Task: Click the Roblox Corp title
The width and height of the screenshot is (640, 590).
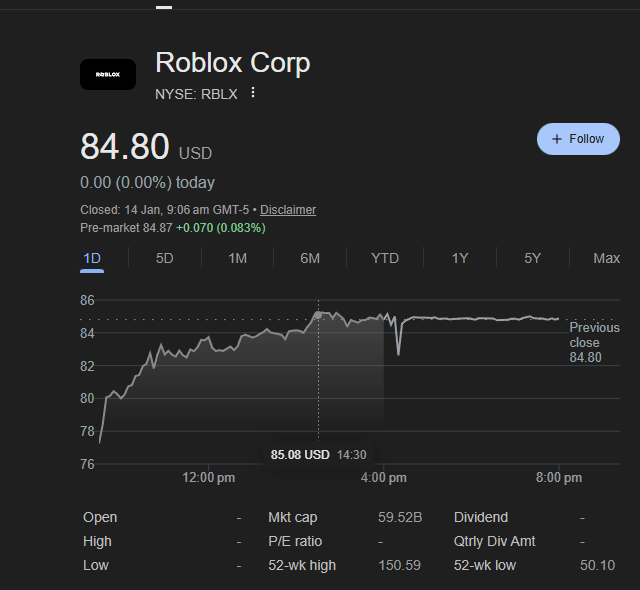Action: pos(233,63)
